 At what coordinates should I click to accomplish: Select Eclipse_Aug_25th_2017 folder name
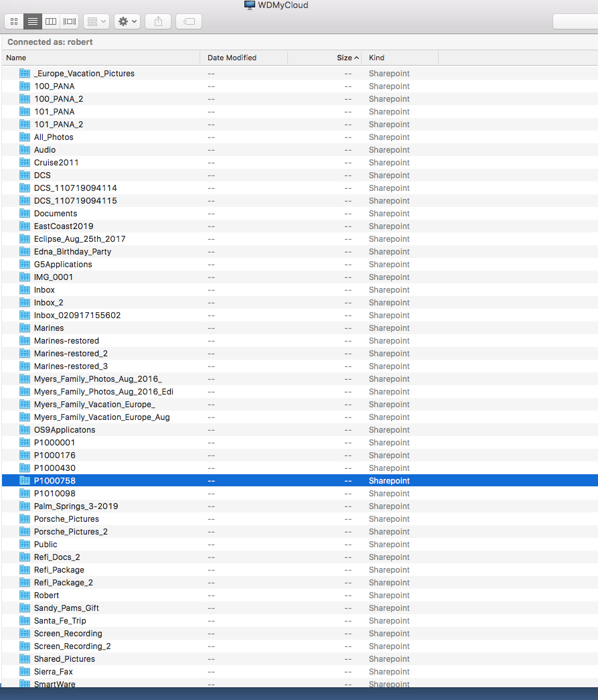(x=80, y=239)
